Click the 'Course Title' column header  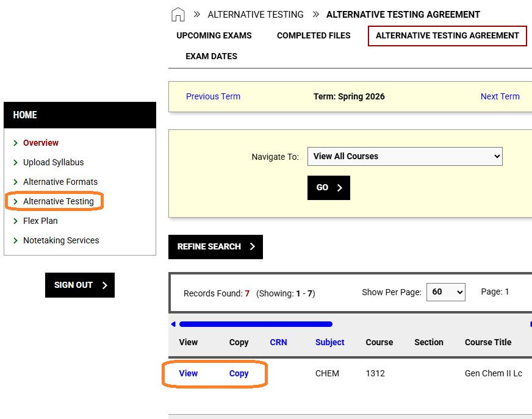click(x=488, y=342)
